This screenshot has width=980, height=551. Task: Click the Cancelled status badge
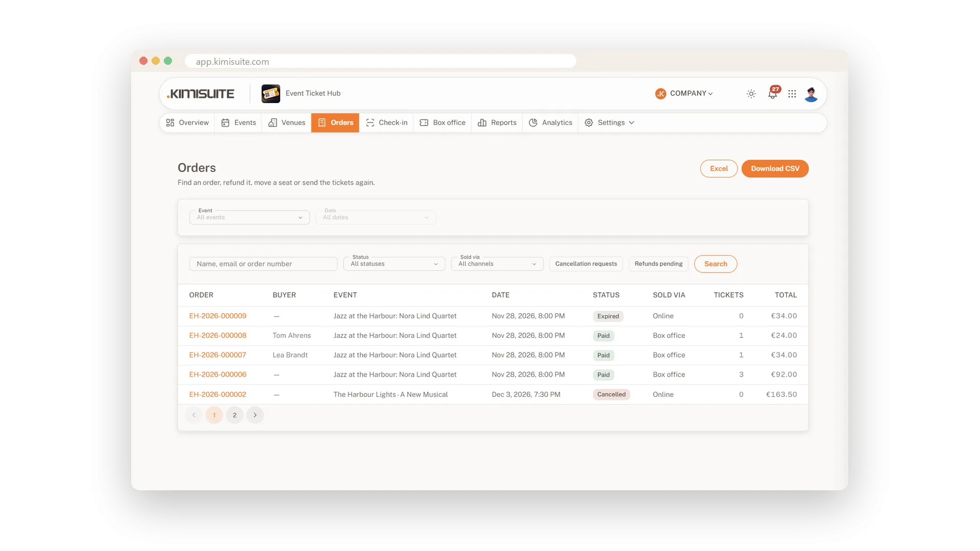[611, 394]
